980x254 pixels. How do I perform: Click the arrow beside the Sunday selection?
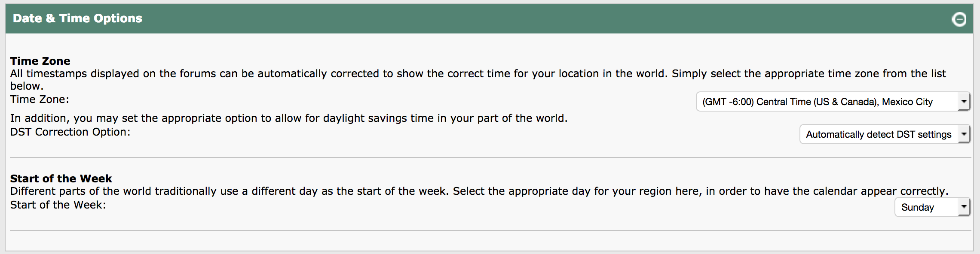click(964, 207)
